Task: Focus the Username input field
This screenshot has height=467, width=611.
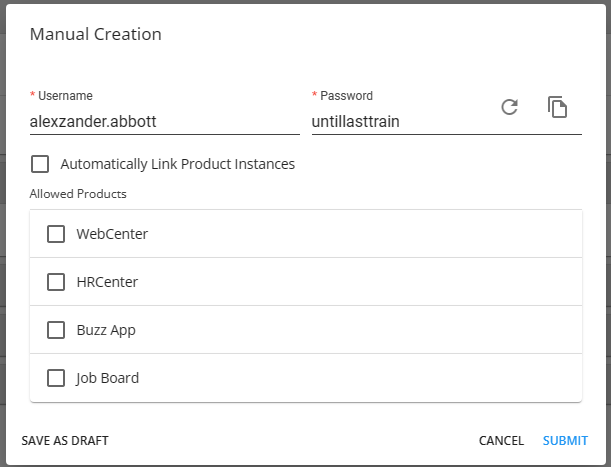Action: (x=164, y=121)
